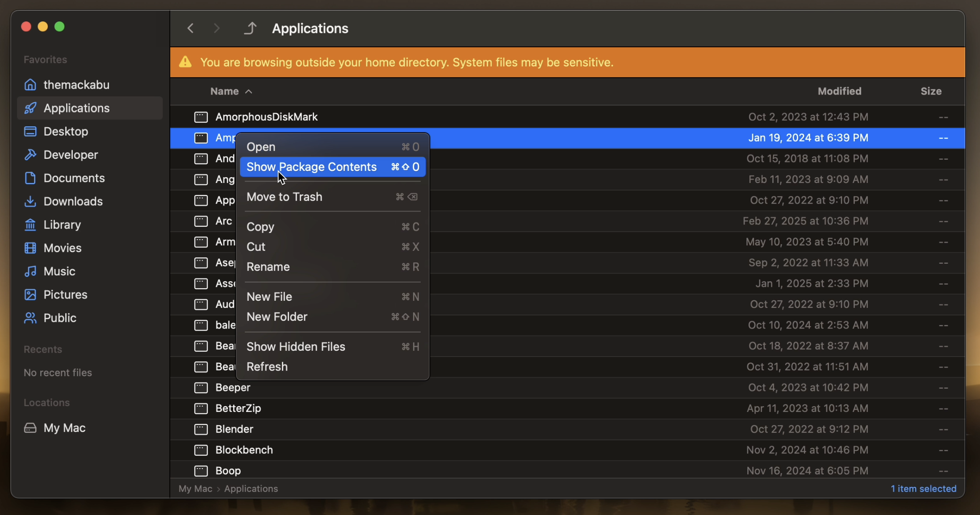Select the Developer sidebar item

click(71, 155)
